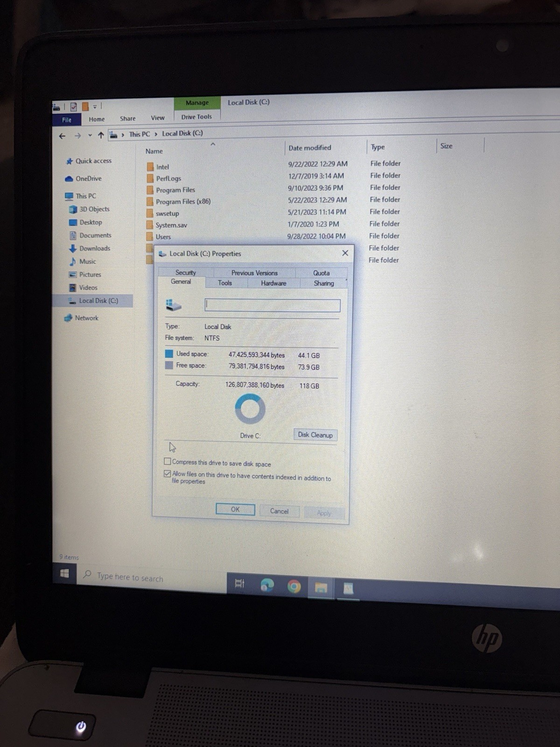Open the Tools tab in Properties
560x747 pixels.
225,283
